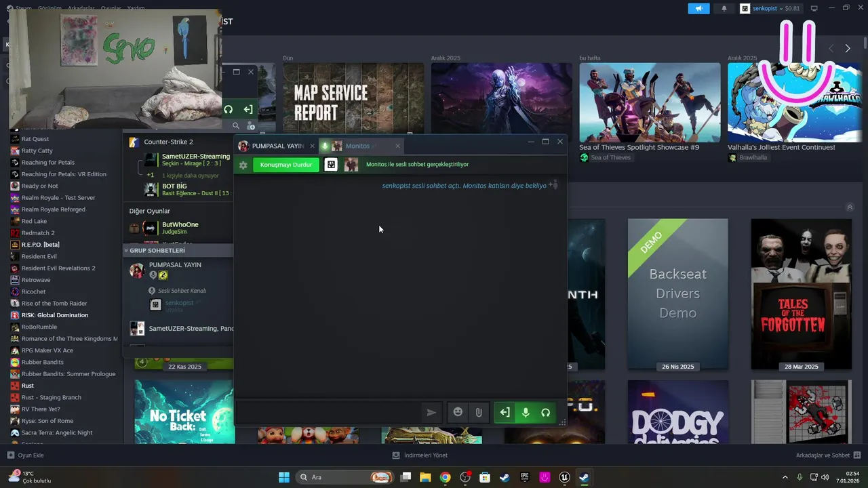Open Windows Start menu
The image size is (868, 488).
click(284, 477)
